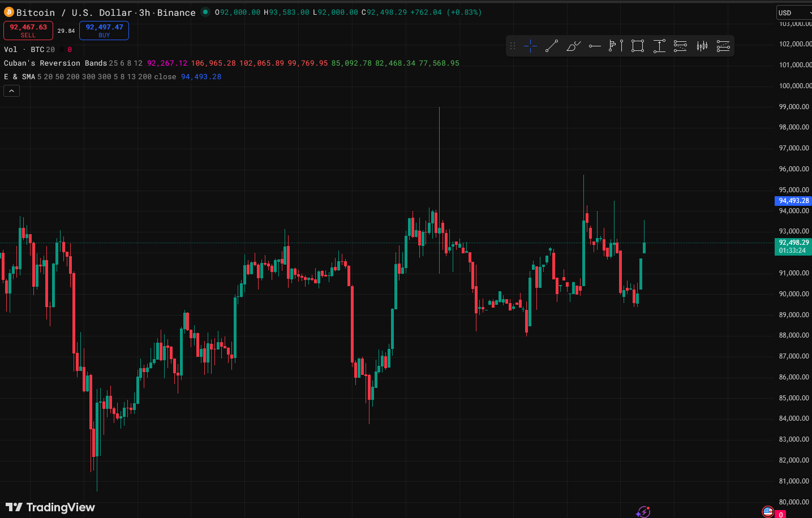This screenshot has height=518, width=812.
Task: Click the 85,000.00 price scale label
Action: (x=794, y=398)
